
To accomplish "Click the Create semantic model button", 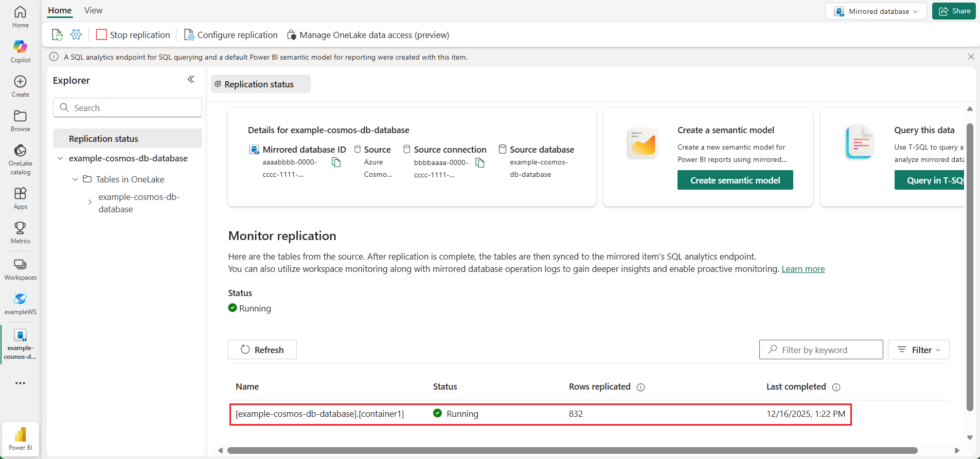I will [735, 180].
